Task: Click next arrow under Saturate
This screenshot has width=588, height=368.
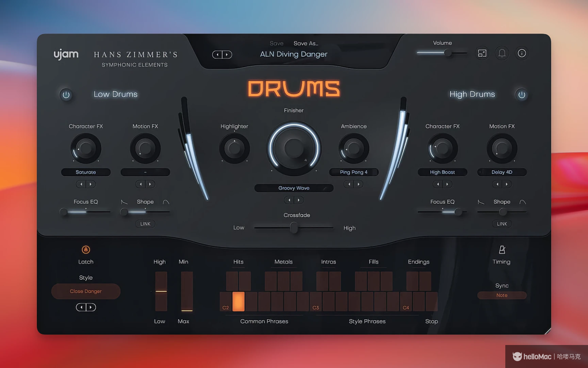Action: tap(90, 184)
